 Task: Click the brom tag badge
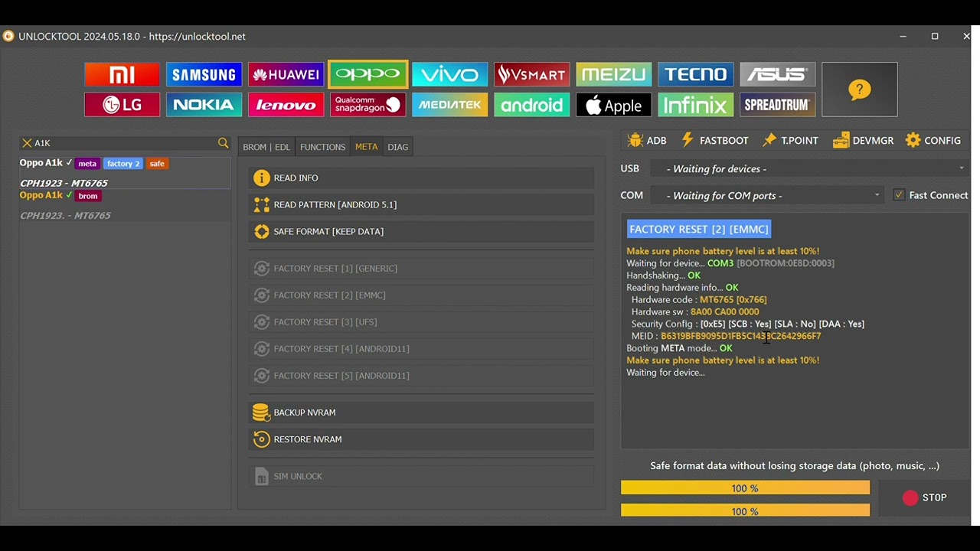pos(88,196)
